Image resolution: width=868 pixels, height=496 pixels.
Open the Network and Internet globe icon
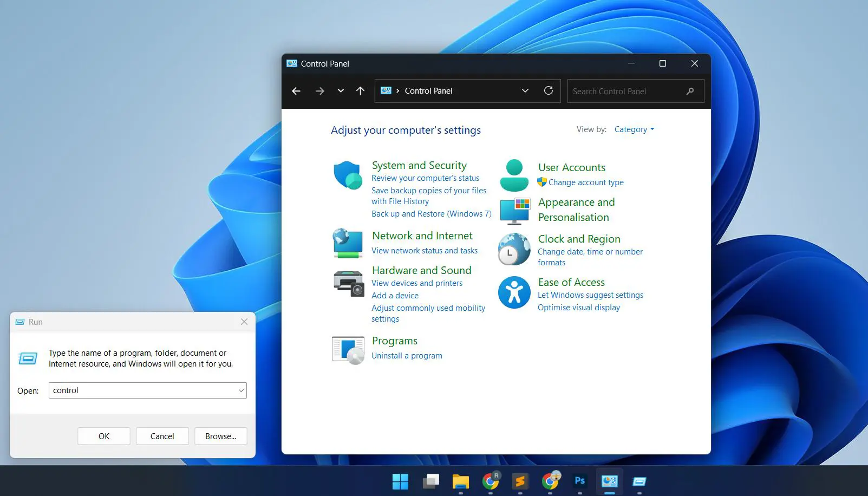pyautogui.click(x=347, y=243)
